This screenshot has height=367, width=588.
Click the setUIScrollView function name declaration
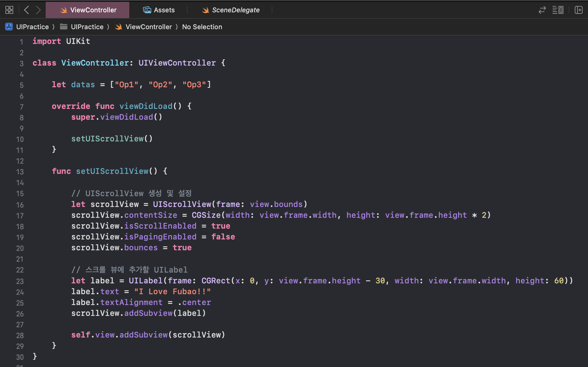112,171
